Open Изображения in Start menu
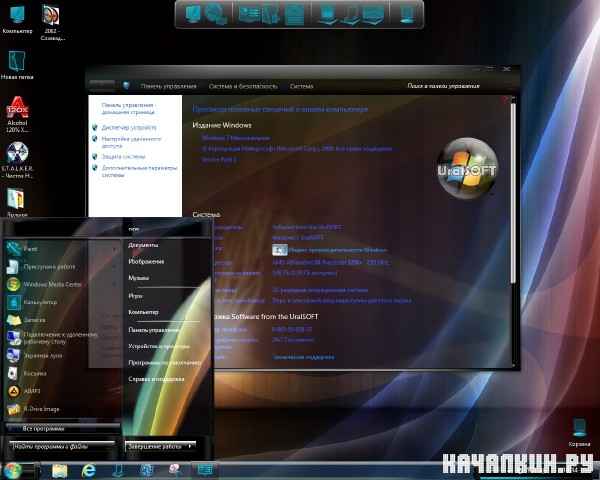This screenshot has height=480, width=600. 146,261
